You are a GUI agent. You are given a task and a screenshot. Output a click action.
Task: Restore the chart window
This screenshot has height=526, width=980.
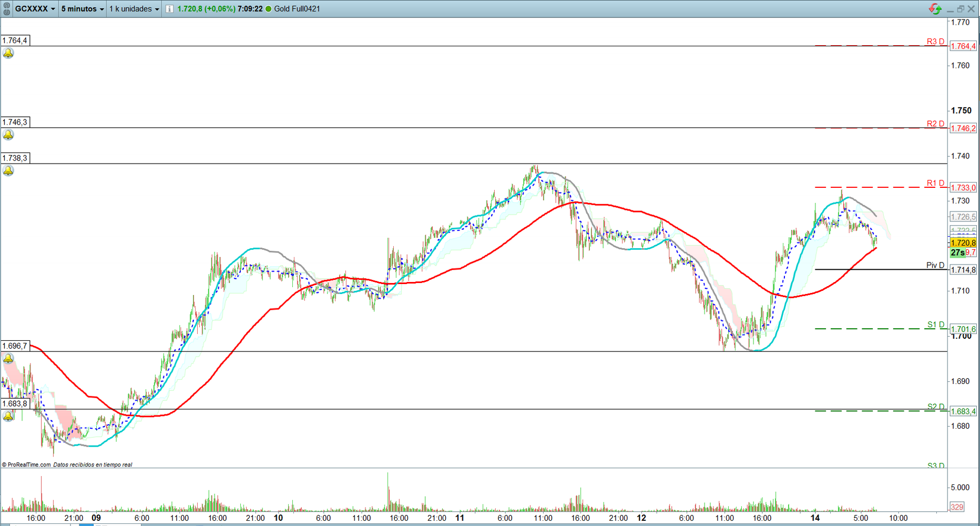[961, 9]
